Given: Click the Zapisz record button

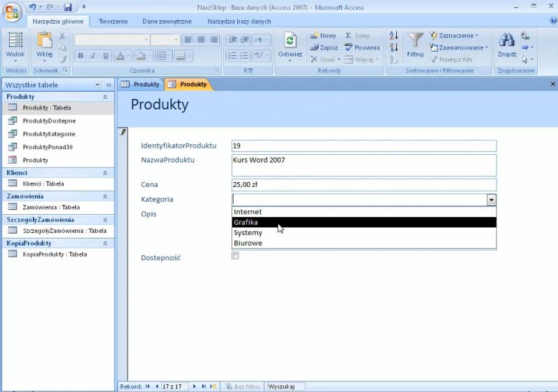Looking at the screenshot, I should click(x=324, y=47).
